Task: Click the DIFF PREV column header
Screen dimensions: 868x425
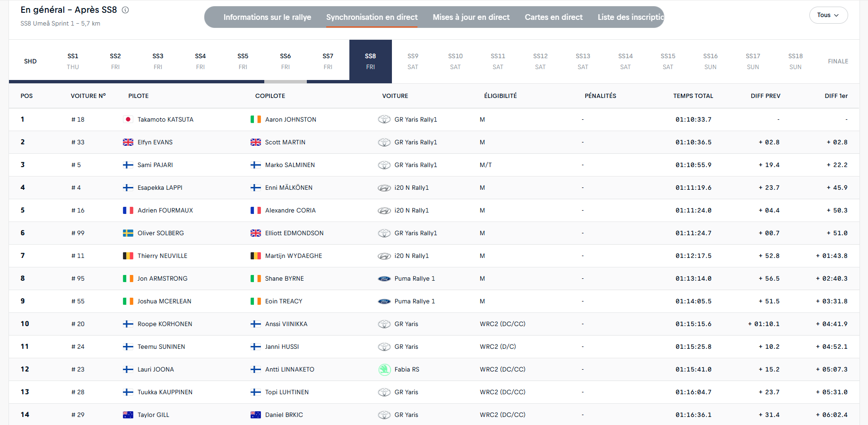Action: coord(765,96)
